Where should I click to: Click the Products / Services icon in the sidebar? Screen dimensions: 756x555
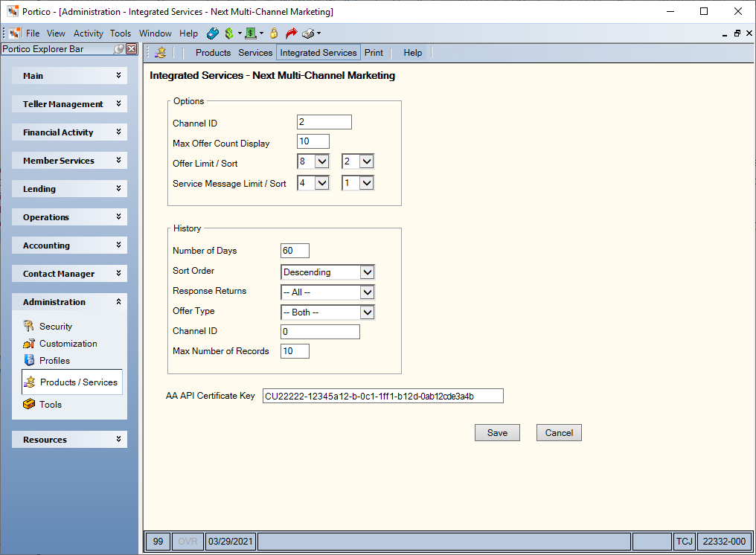(x=30, y=382)
